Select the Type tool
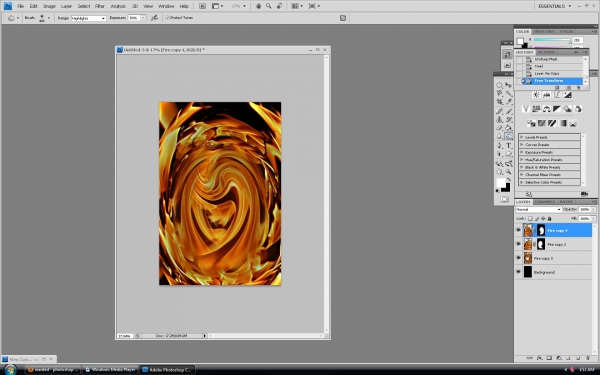 point(509,145)
